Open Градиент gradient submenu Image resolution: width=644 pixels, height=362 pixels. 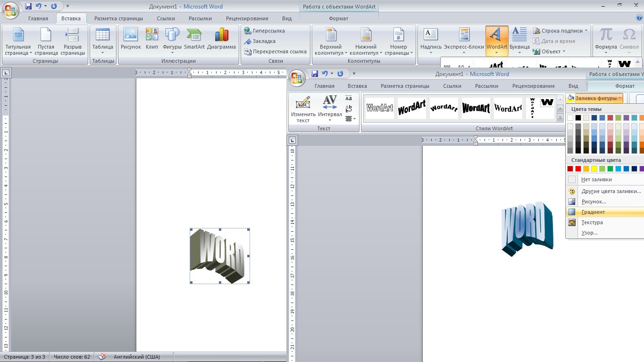point(605,212)
